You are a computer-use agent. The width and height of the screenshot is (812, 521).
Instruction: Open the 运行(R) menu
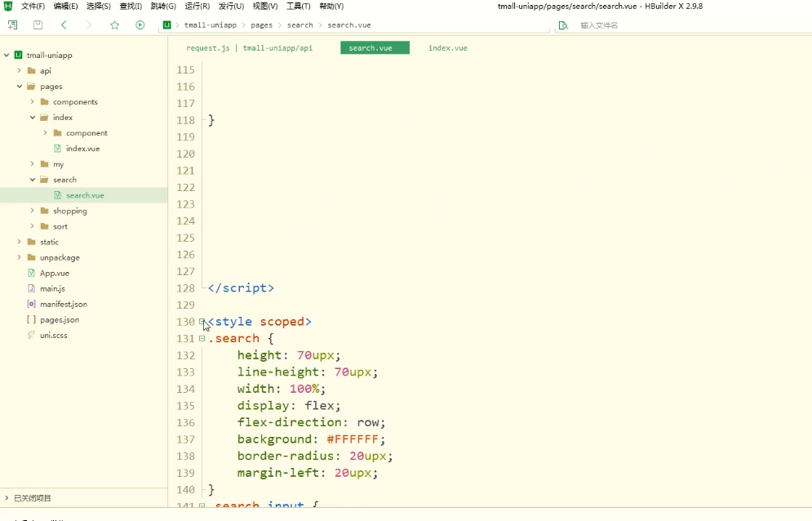[x=197, y=7]
